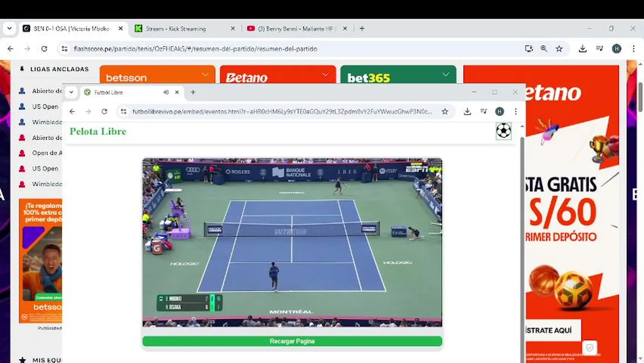The width and height of the screenshot is (644, 363).
Task: Open a new tab in back window
Action: point(362,29)
